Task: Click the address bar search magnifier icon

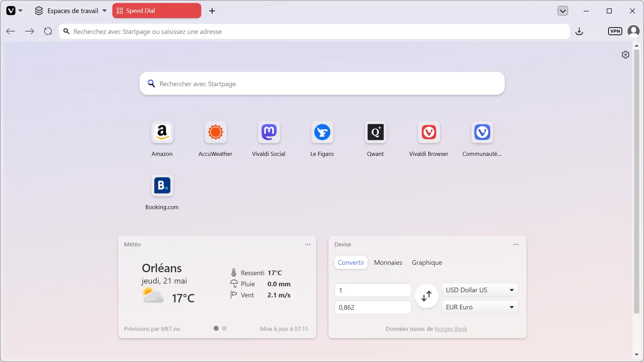Action: click(x=66, y=31)
